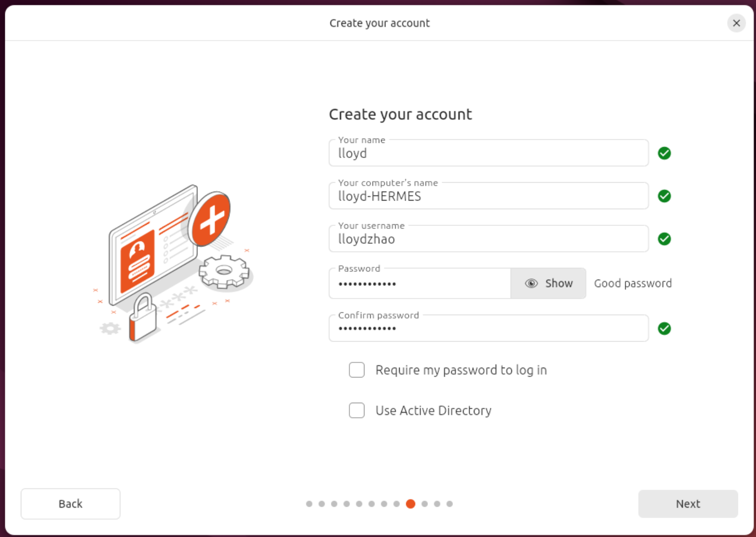Select the Password input field
Screen dimensions: 756x537
(419, 284)
